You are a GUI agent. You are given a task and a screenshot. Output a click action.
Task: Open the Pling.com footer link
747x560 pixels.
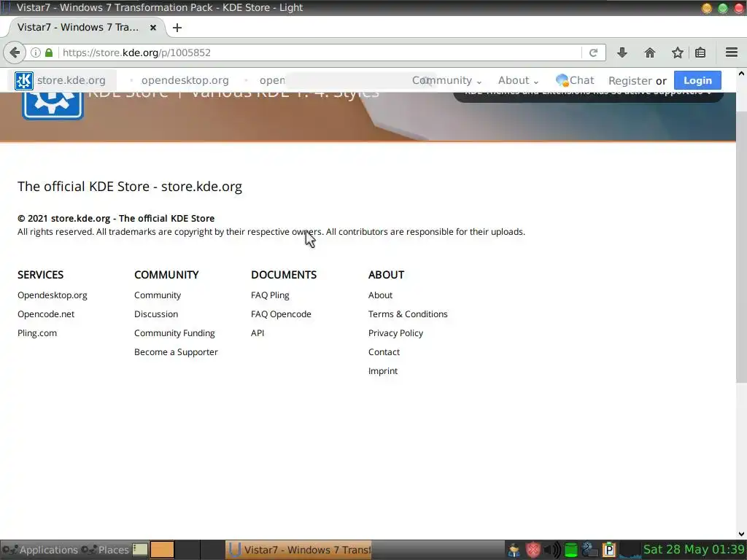tap(37, 333)
